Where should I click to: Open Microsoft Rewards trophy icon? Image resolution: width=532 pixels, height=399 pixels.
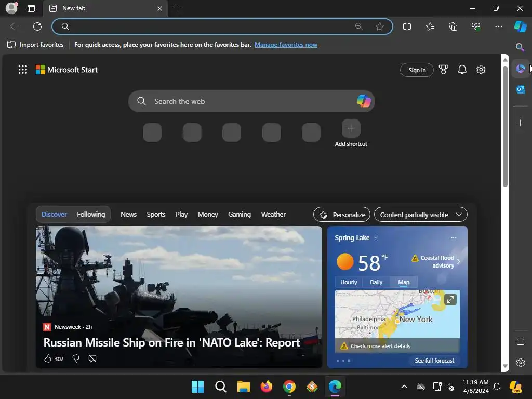443,70
